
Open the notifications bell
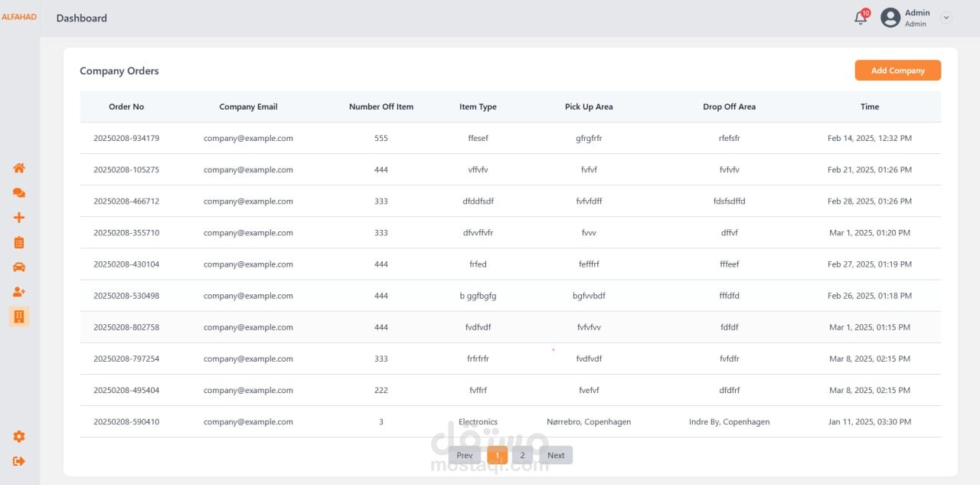[861, 18]
